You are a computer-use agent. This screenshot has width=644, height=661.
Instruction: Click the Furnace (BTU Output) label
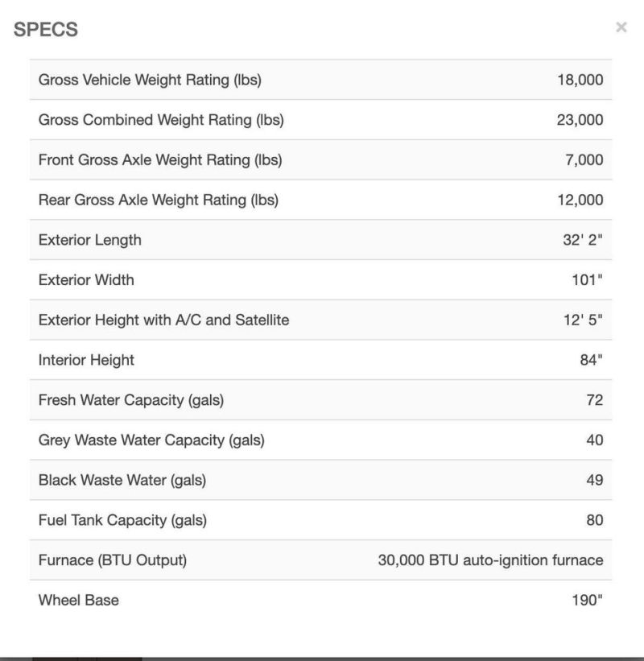pyautogui.click(x=112, y=560)
